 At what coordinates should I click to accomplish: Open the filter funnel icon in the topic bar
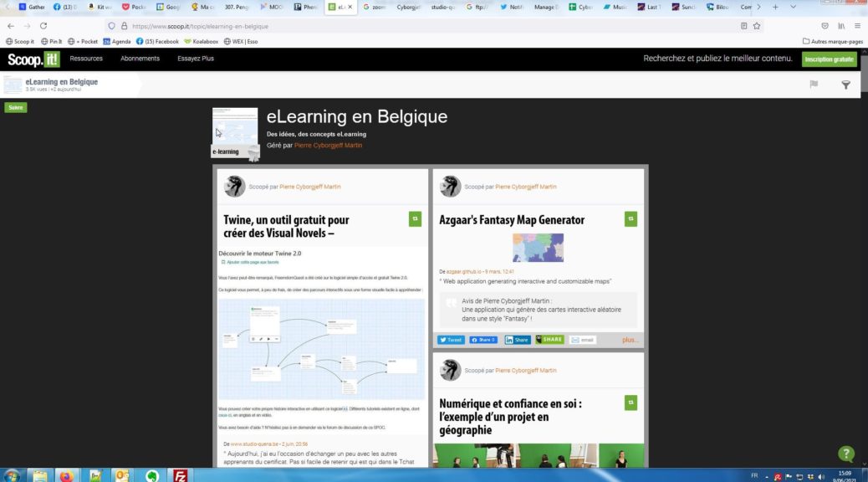pos(845,85)
